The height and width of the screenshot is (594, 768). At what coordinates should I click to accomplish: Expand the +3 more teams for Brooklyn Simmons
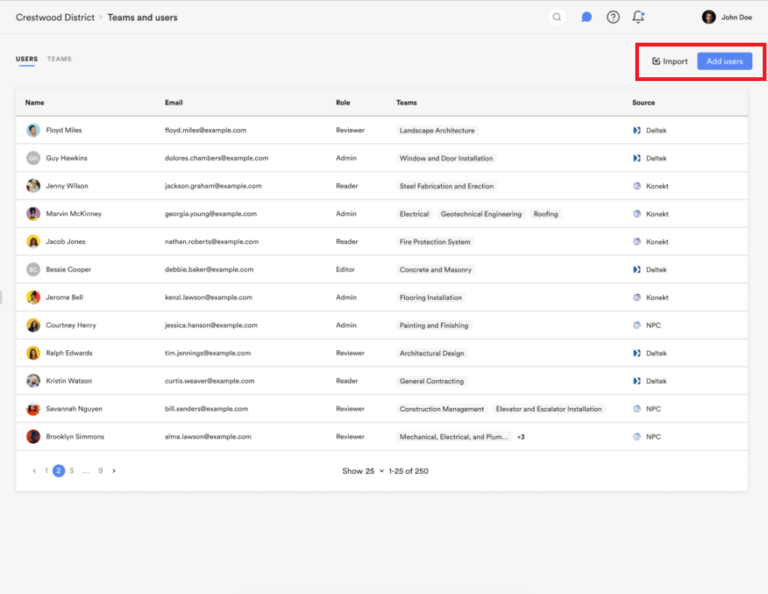pos(521,437)
